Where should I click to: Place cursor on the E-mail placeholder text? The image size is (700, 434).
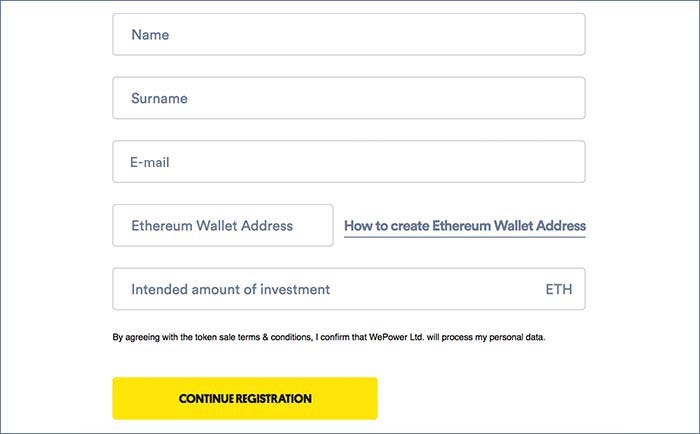tap(151, 162)
